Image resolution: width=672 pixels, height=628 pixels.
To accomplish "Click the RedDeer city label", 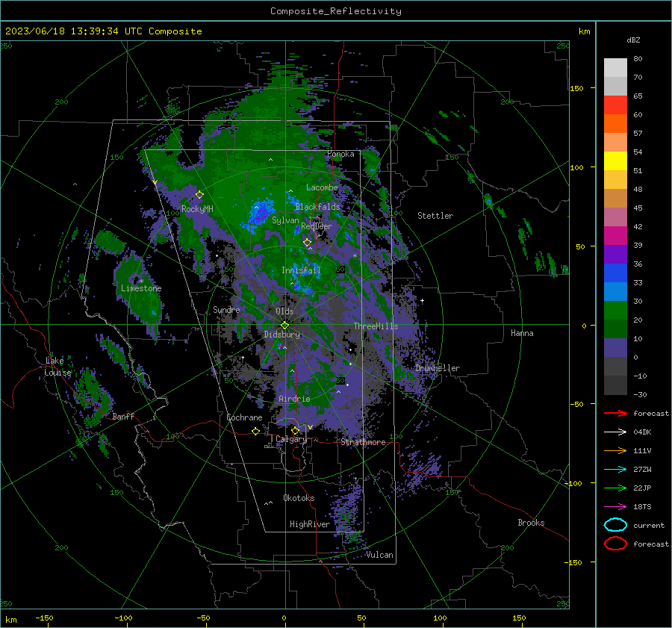I will (317, 226).
